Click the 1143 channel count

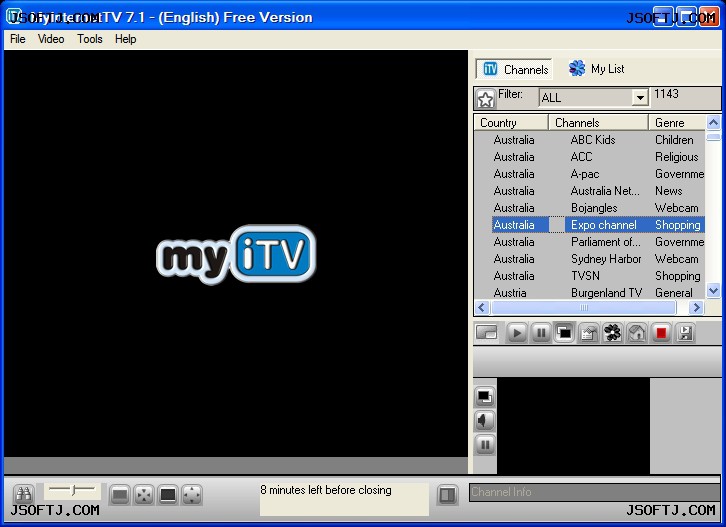click(666, 94)
